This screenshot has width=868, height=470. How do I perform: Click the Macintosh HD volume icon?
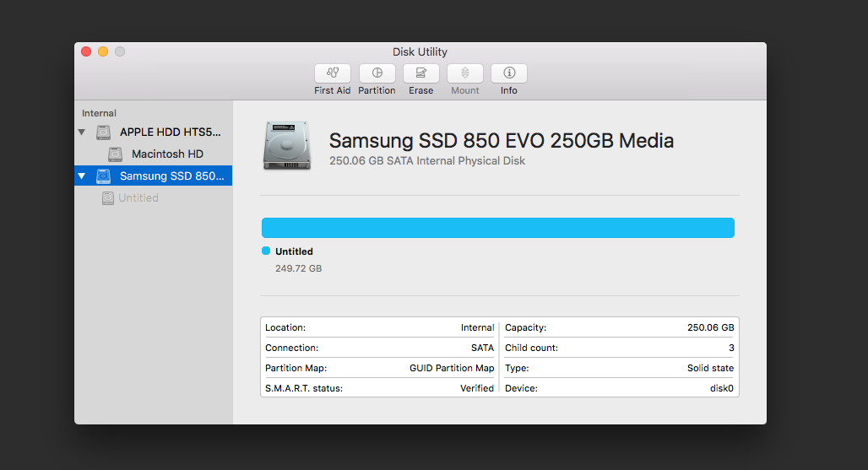[x=115, y=154]
